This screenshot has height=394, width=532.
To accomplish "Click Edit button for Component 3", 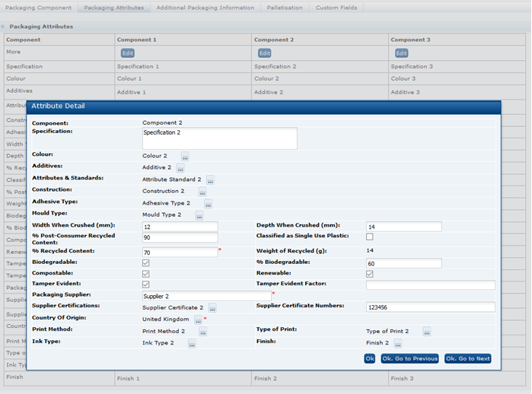I will click(401, 53).
